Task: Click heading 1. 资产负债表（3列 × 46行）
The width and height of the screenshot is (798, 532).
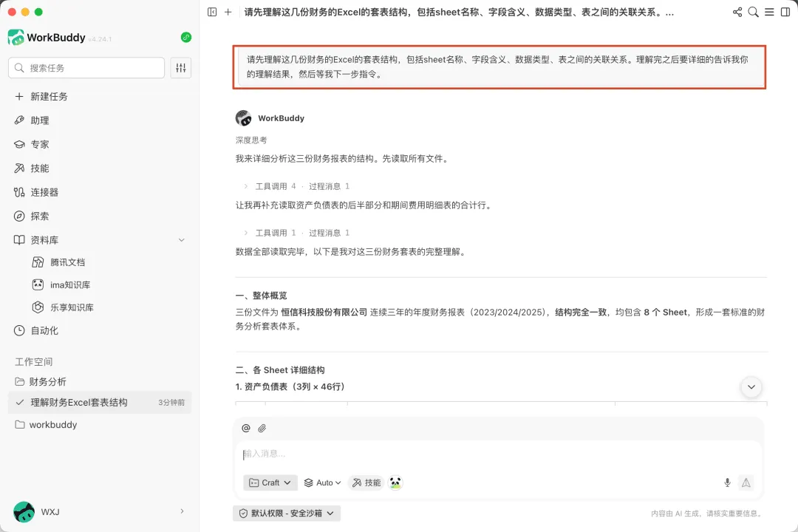Action: (290, 387)
